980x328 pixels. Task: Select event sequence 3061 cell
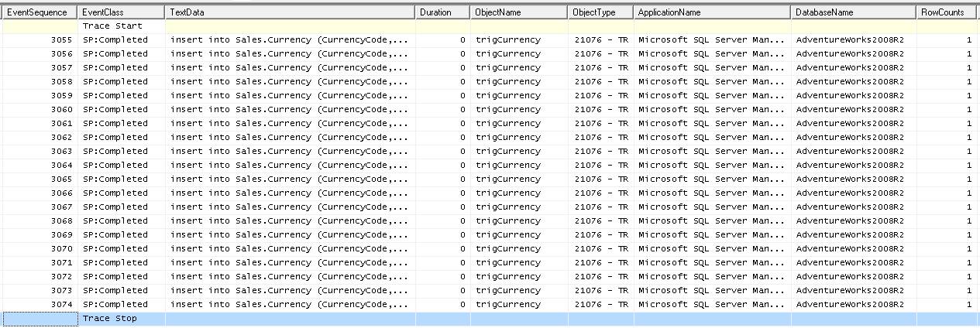(39, 124)
